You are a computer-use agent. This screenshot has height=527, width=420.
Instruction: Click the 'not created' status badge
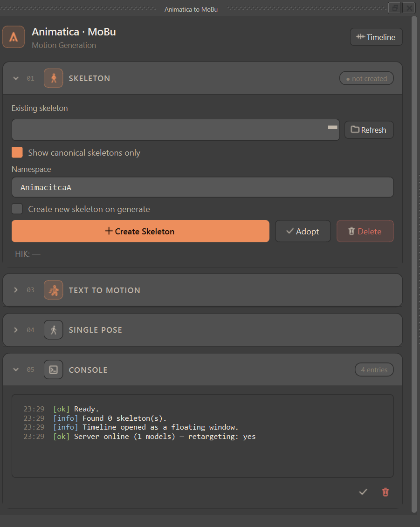point(366,78)
